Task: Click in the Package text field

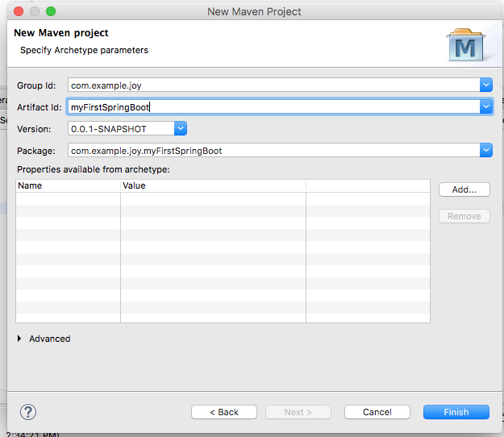Action: (x=273, y=150)
